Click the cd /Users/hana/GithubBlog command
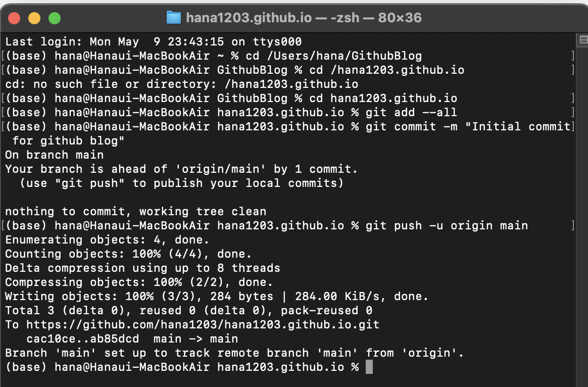 [333, 56]
